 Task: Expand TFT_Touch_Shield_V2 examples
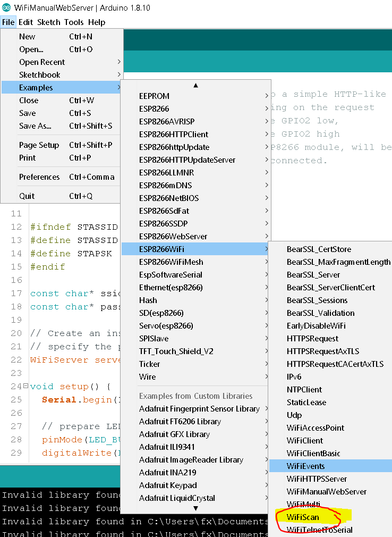(x=195, y=351)
